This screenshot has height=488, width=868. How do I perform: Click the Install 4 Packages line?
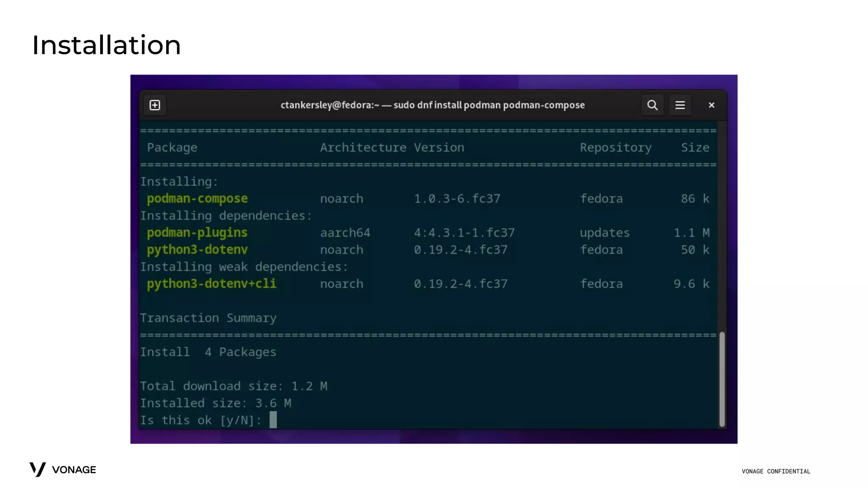208,352
